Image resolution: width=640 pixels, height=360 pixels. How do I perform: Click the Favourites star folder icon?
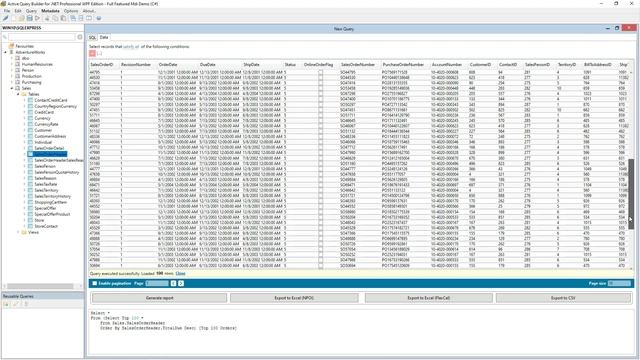tap(11, 46)
